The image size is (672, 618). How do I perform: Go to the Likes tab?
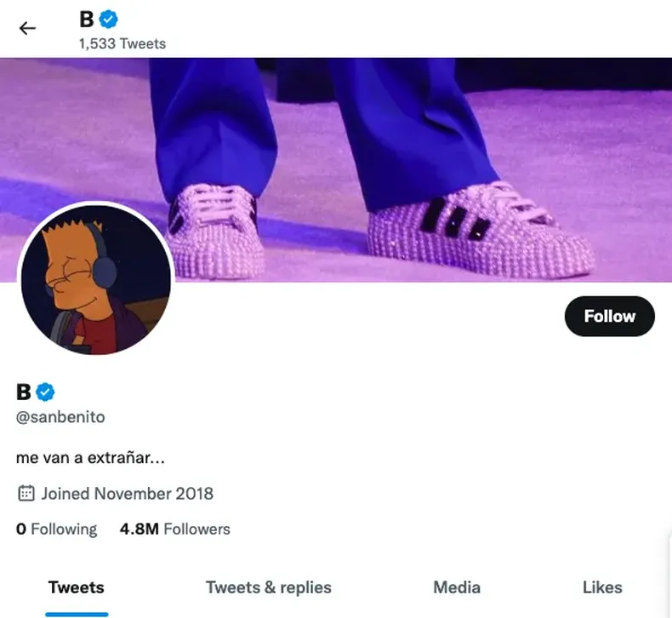tap(602, 587)
